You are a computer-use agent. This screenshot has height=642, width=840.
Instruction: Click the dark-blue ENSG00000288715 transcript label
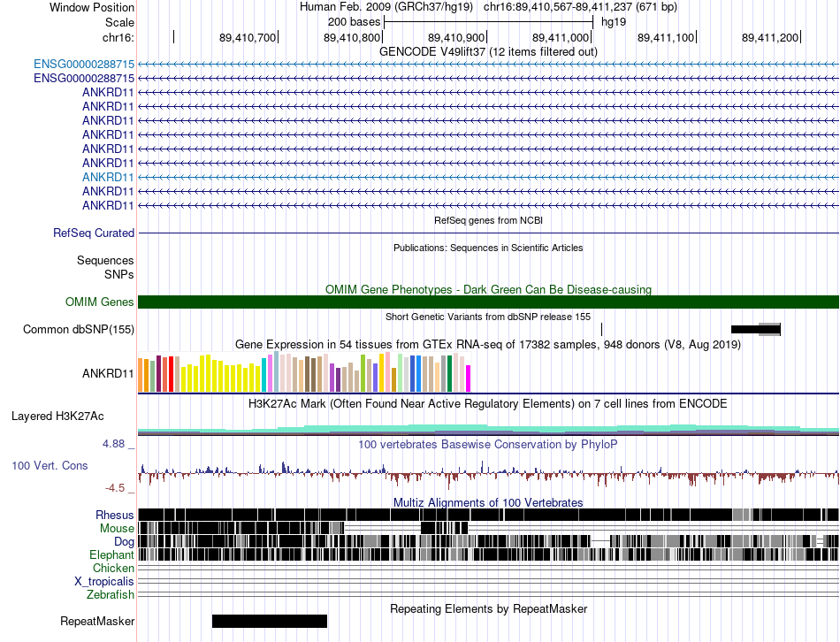[84, 78]
